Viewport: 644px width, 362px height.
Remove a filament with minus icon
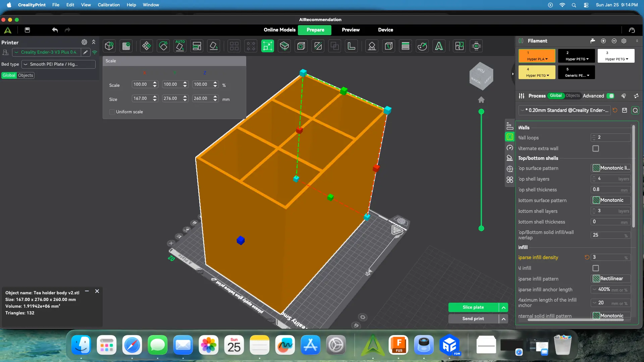coord(614,41)
